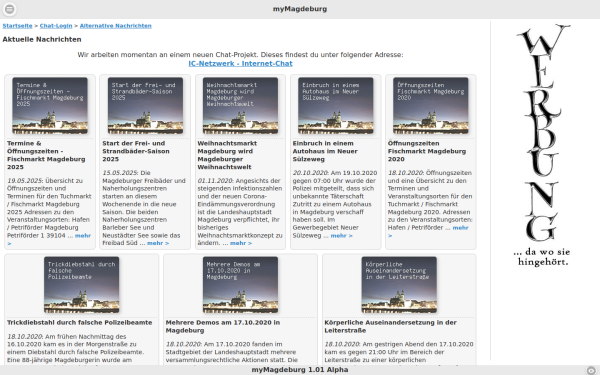Image resolution: width=600 pixels, height=375 pixels.
Task: Follow 'mehr >' link in Fischmarkt 2025 card
Action: pos(83,236)
